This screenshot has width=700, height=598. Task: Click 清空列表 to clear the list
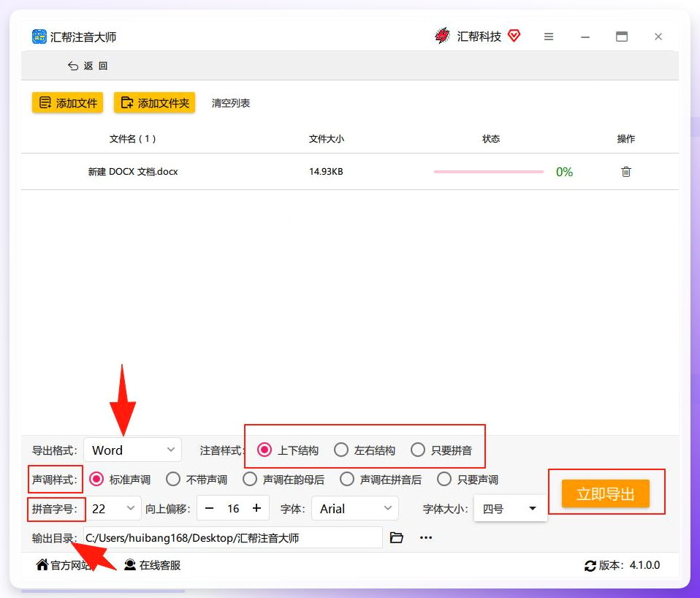(231, 103)
